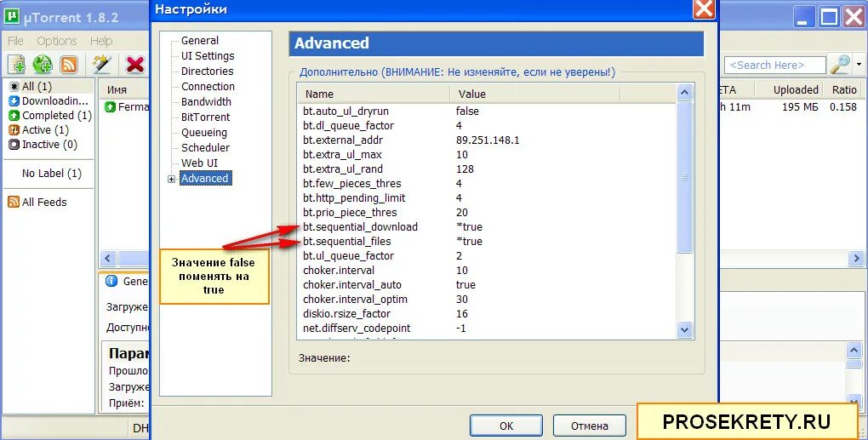Select No Label (1) in sidebar
The image size is (868, 440).
(51, 174)
